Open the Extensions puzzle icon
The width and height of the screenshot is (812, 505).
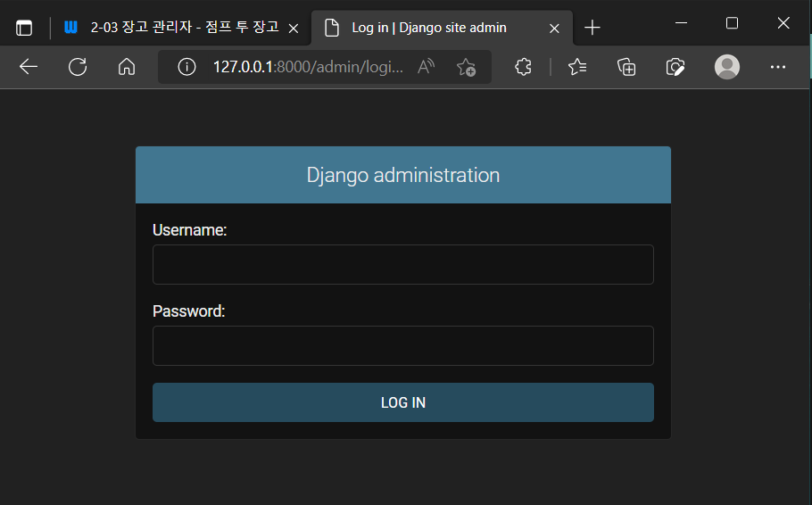click(x=523, y=67)
